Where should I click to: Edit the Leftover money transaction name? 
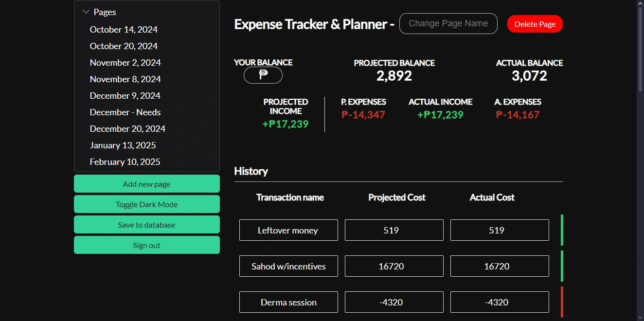[x=288, y=230]
